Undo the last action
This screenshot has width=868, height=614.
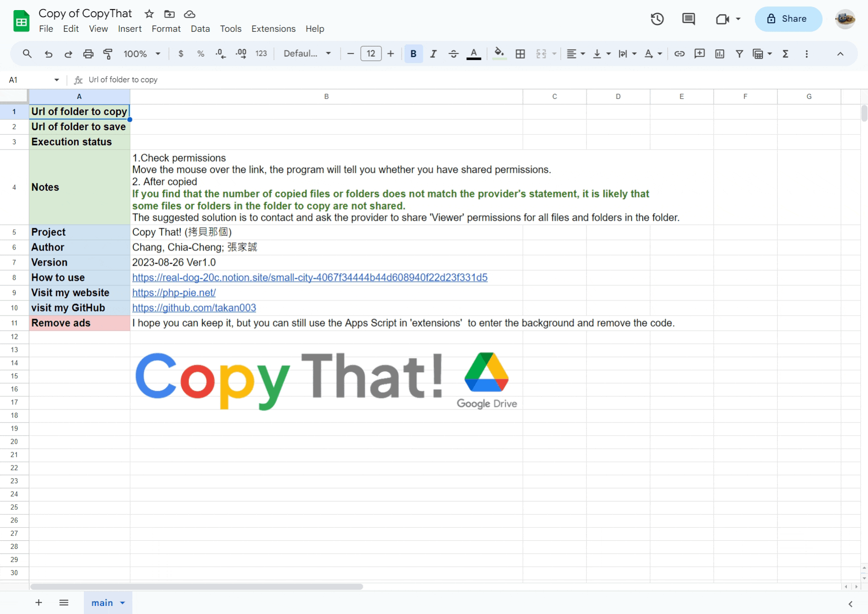(49, 54)
